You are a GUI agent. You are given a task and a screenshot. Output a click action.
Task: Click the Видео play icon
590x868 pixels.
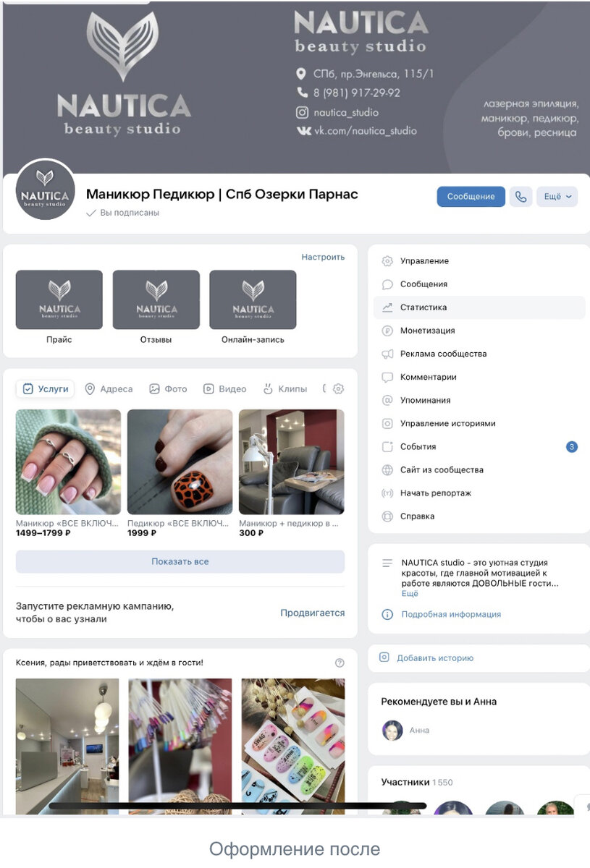pos(208,388)
